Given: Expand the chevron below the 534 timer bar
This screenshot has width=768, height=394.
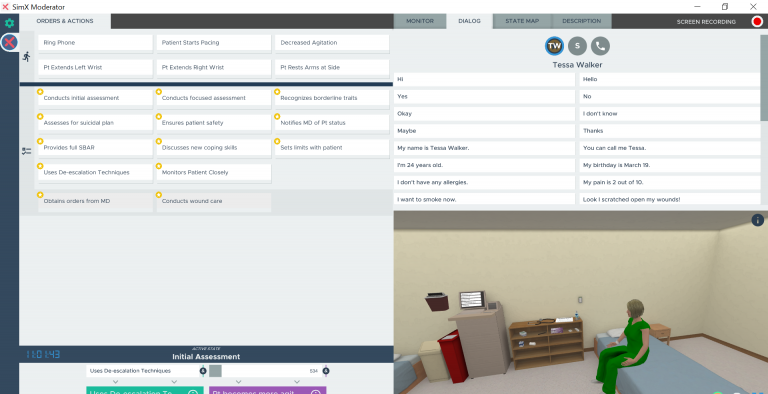Looking at the screenshot, I should 297,382.
